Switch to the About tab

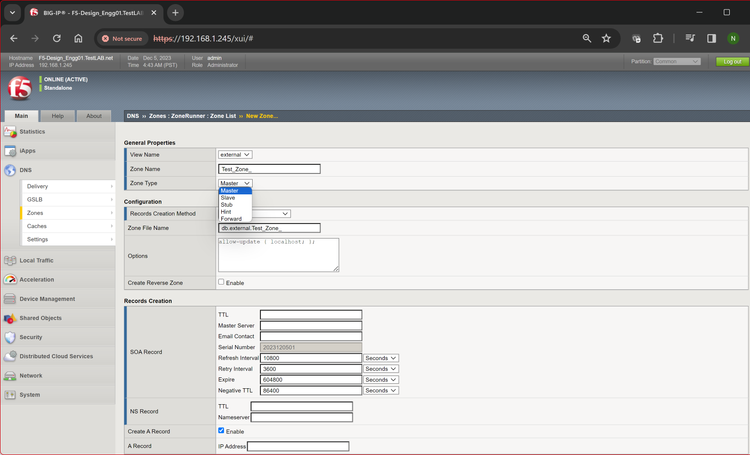pyautogui.click(x=93, y=116)
